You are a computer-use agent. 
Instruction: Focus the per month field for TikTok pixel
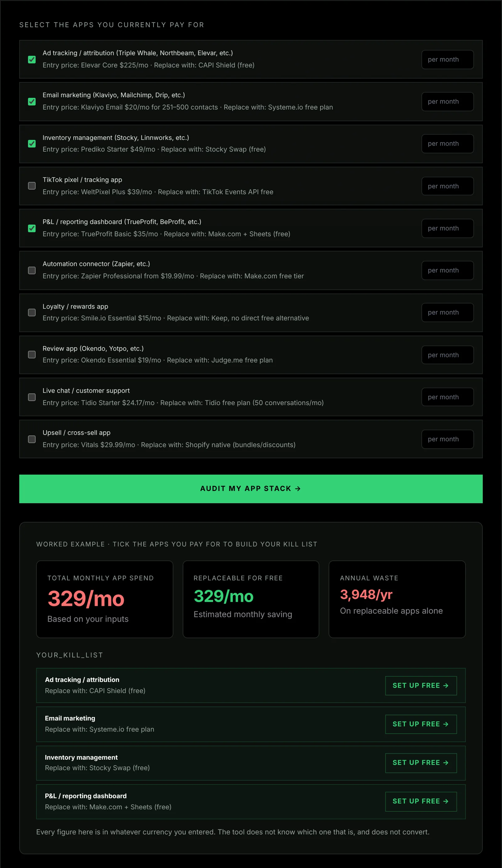(447, 186)
